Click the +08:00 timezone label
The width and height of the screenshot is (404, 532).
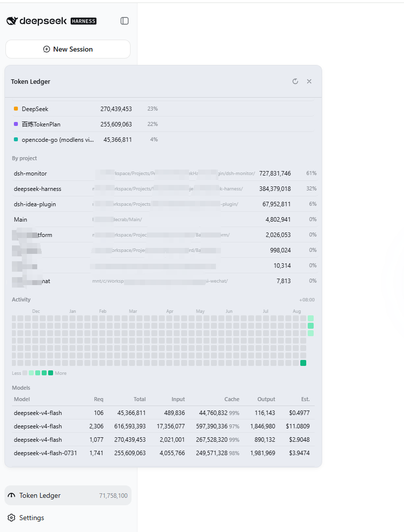tap(307, 300)
